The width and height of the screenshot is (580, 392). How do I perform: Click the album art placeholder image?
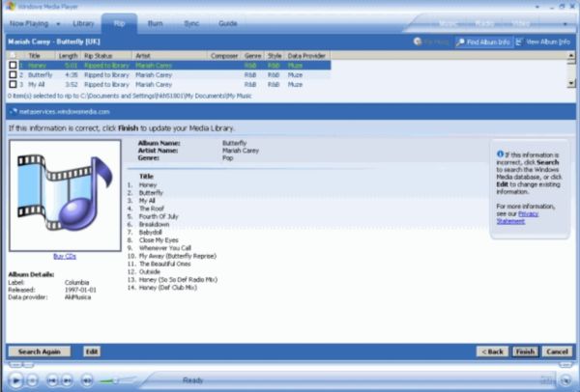coord(65,195)
